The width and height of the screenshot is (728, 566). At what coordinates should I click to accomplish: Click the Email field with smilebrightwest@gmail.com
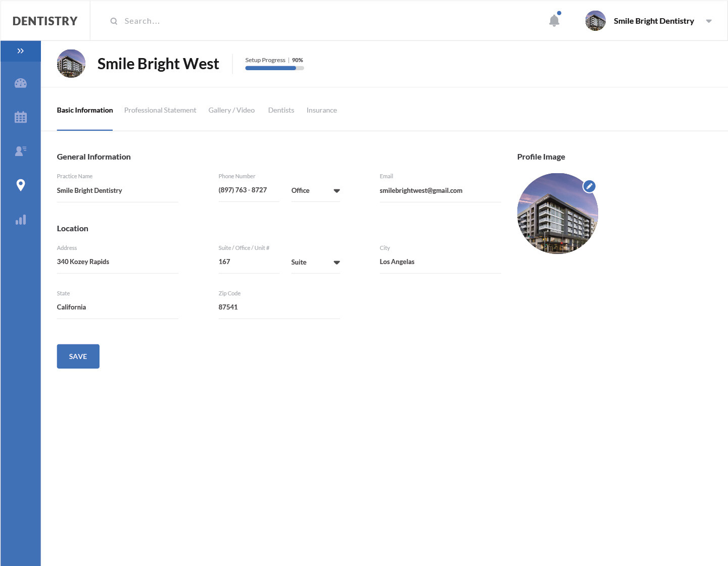tap(440, 191)
